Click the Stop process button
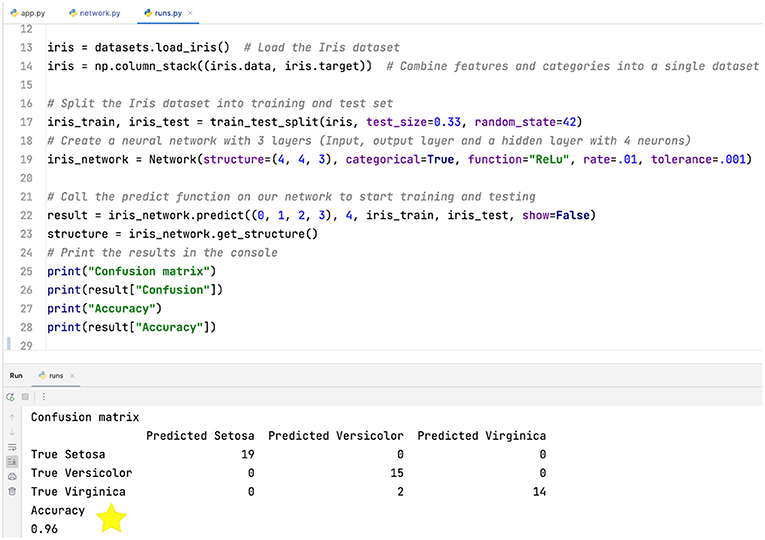 25,397
